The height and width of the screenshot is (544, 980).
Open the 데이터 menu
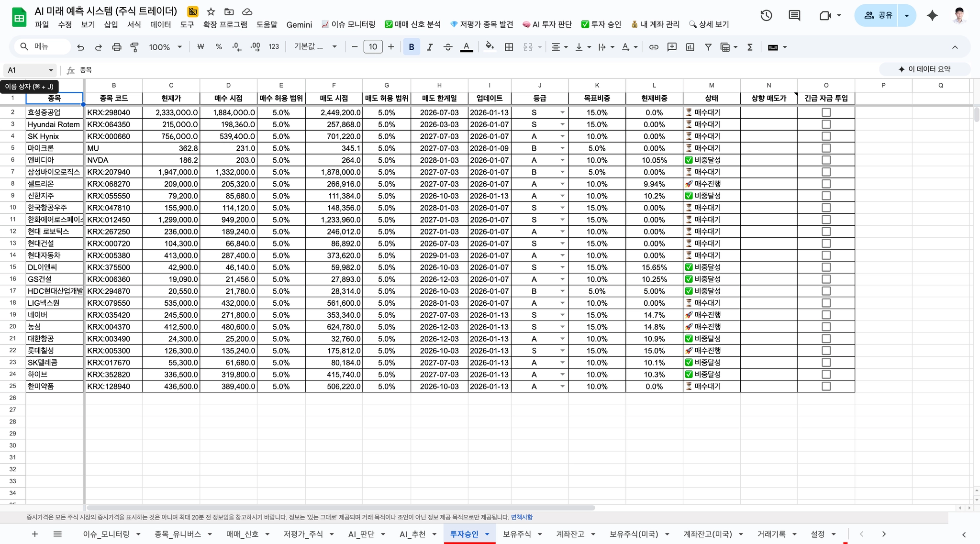click(160, 24)
